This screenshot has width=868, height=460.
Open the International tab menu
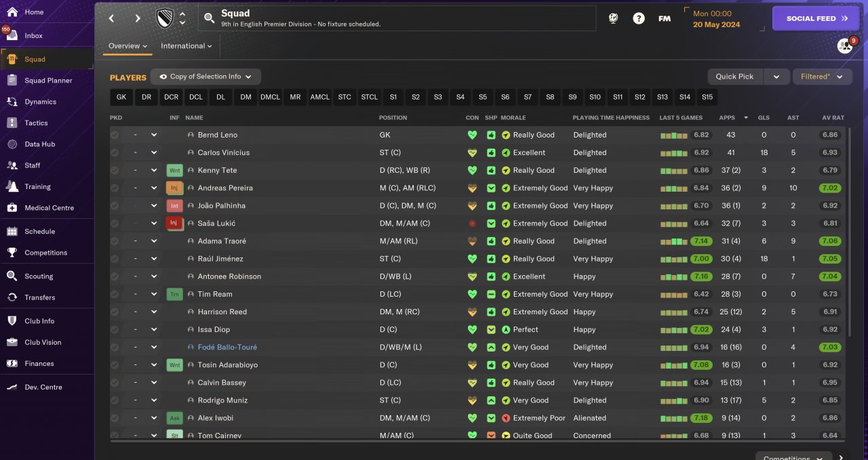186,46
